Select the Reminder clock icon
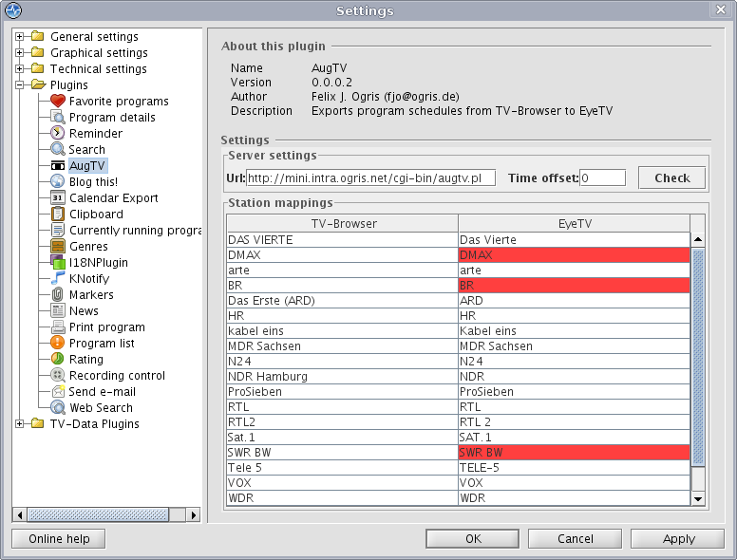This screenshot has height=560, width=737. [x=57, y=134]
